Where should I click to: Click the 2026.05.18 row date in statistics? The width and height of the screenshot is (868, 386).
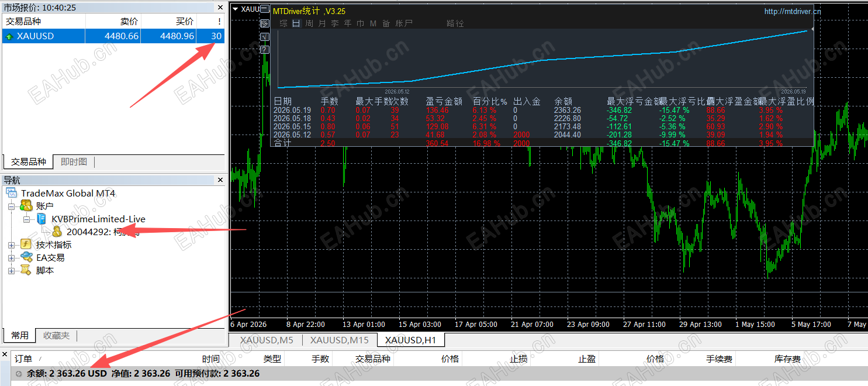pos(292,118)
